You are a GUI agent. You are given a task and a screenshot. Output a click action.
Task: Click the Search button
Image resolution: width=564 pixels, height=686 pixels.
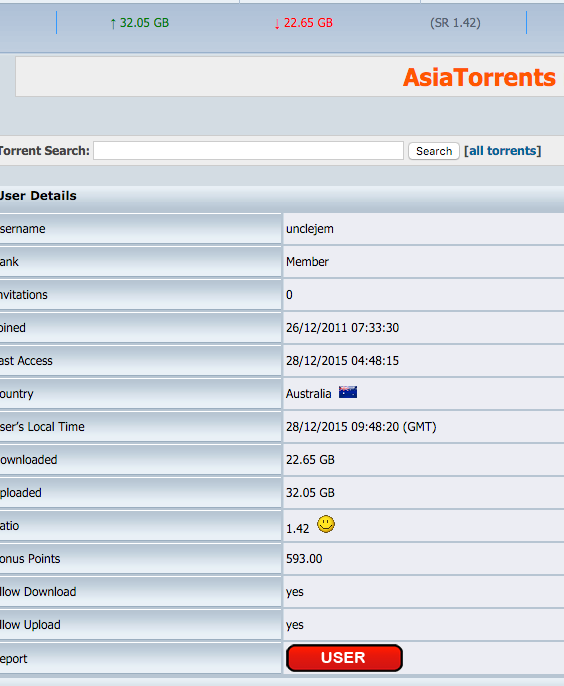pyautogui.click(x=434, y=151)
